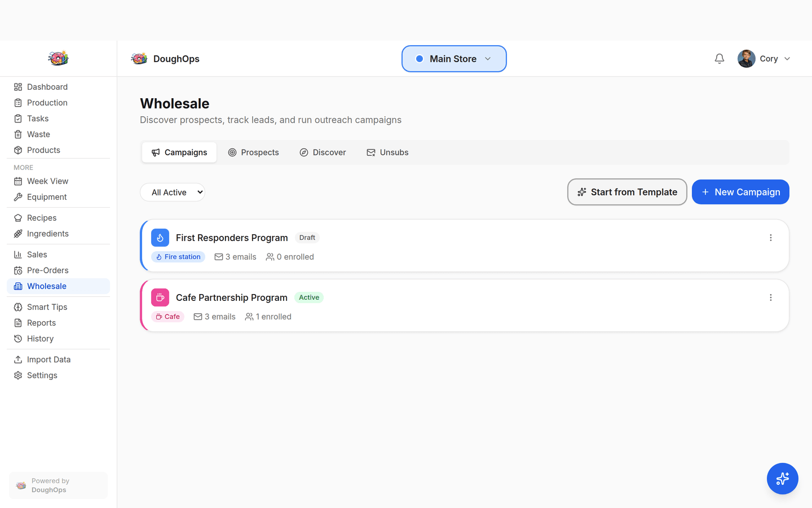Click the DoughOps donut logo
This screenshot has height=508, width=812.
tap(139, 58)
